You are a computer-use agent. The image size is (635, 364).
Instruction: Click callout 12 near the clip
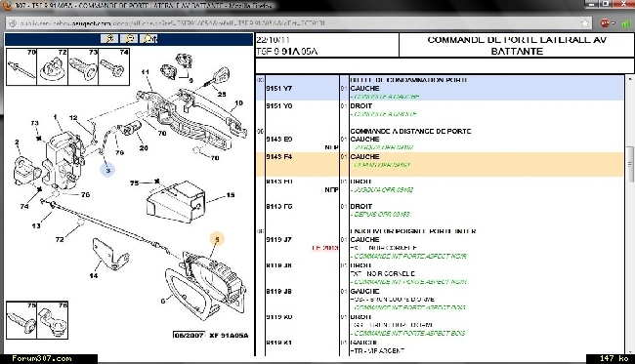pos(73,118)
